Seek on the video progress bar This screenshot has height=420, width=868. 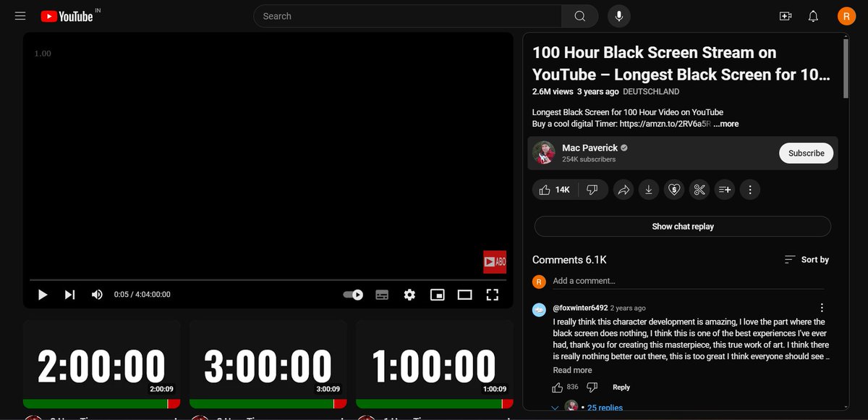[268, 280]
